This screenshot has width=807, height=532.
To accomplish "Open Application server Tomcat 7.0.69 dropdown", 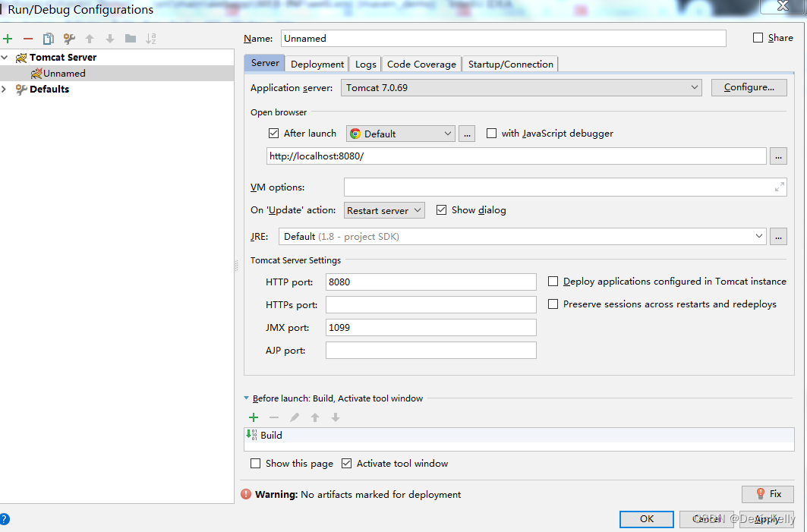I will point(522,87).
